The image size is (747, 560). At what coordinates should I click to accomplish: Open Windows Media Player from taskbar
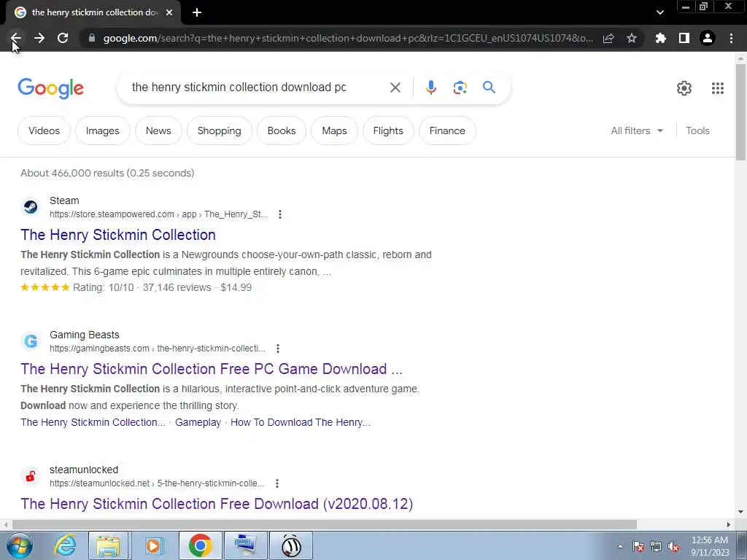(x=153, y=545)
